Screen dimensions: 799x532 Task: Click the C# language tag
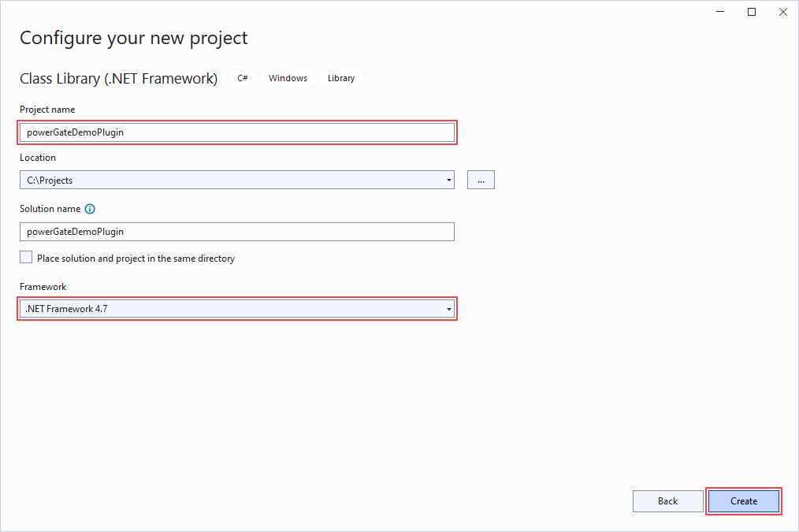pos(243,78)
